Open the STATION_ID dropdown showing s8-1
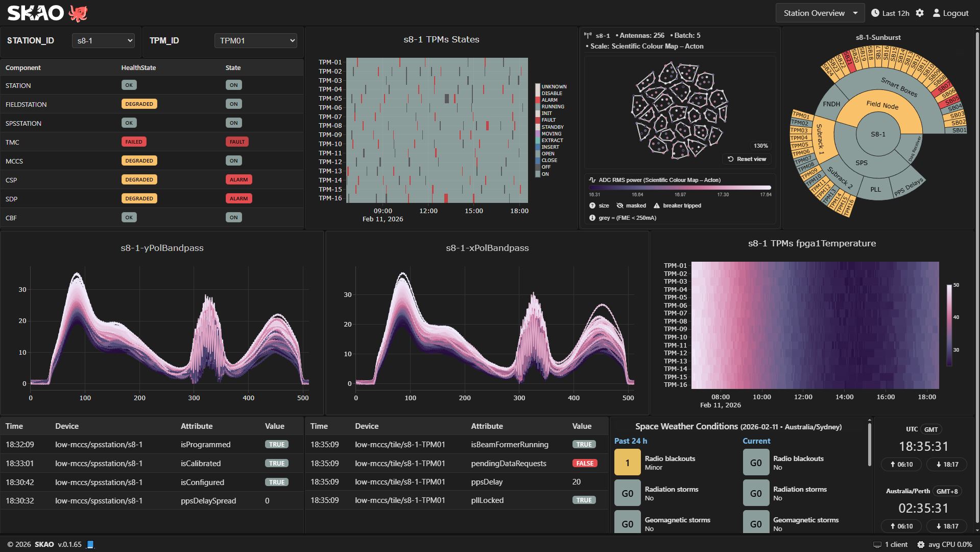Screen dimensions: 980x552 103,40
